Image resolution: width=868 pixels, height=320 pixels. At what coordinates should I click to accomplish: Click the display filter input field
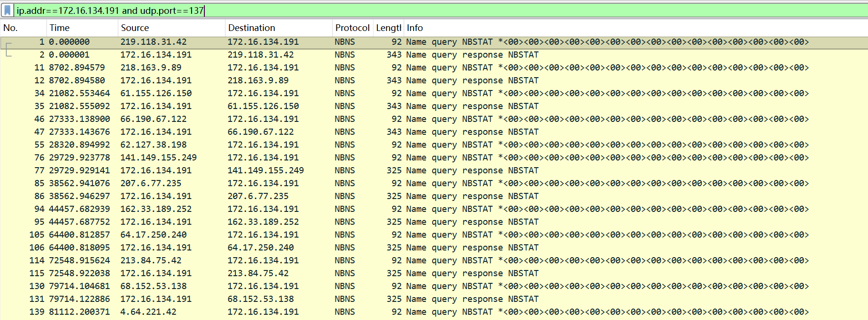(441, 10)
